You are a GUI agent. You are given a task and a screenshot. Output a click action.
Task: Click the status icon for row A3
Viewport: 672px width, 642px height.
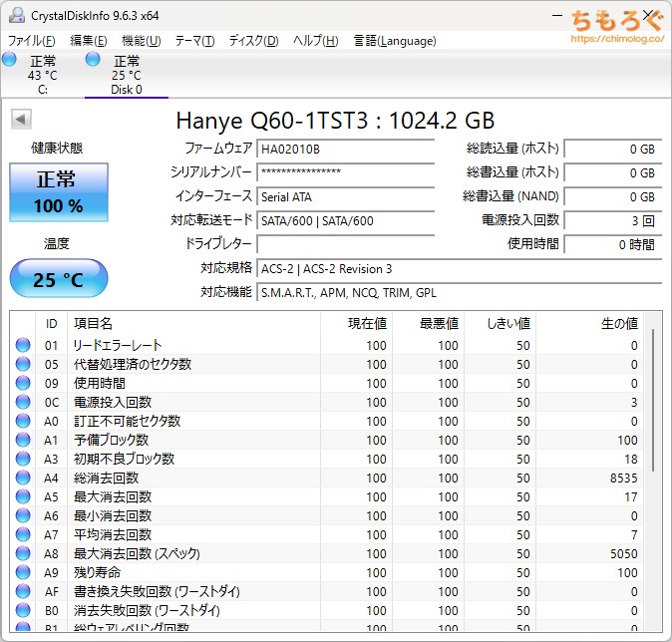coord(23,459)
